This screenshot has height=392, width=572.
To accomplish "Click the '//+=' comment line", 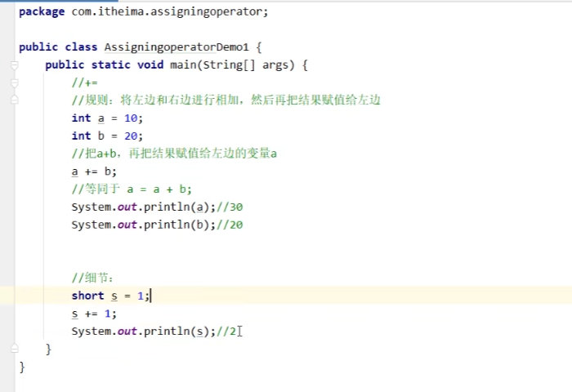I will point(85,82).
